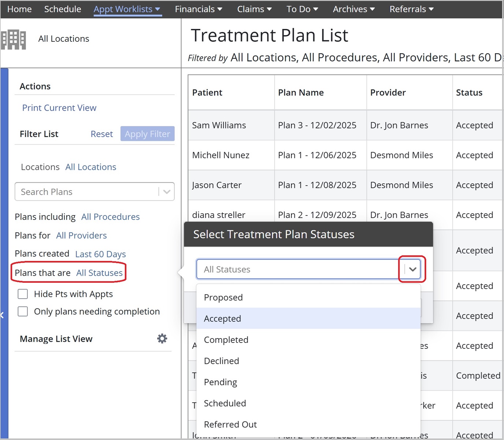Open the Search Plans dropdown arrow
Image resolution: width=504 pixels, height=440 pixels.
click(x=167, y=192)
